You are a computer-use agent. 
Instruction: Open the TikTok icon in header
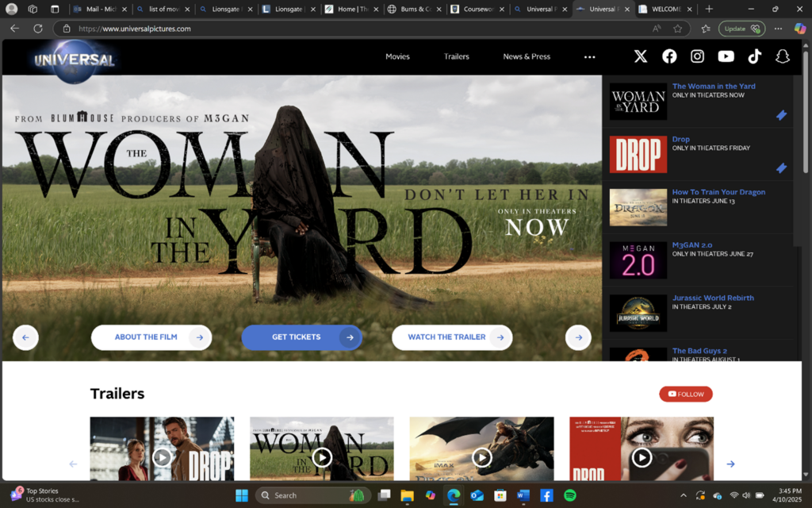coord(754,56)
